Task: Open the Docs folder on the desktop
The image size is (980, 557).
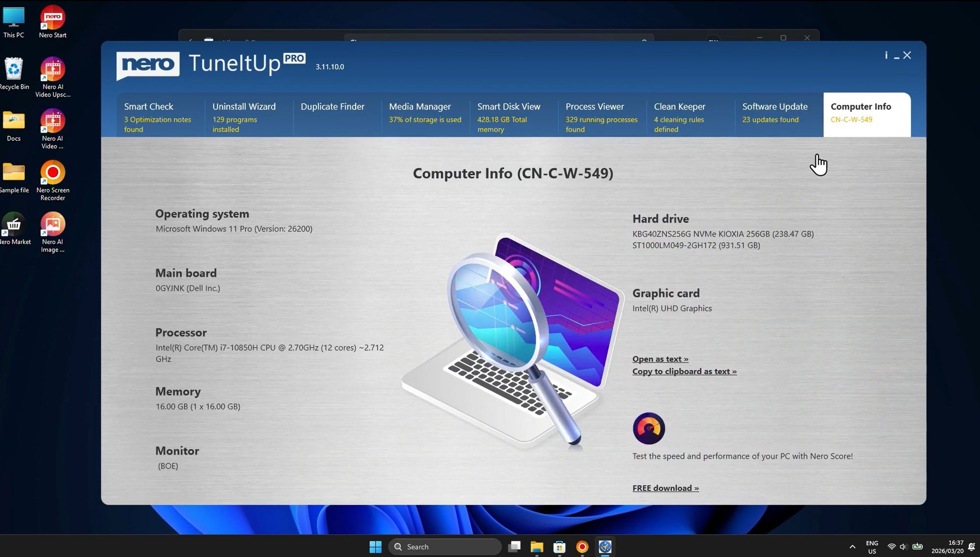Action: pyautogui.click(x=14, y=120)
